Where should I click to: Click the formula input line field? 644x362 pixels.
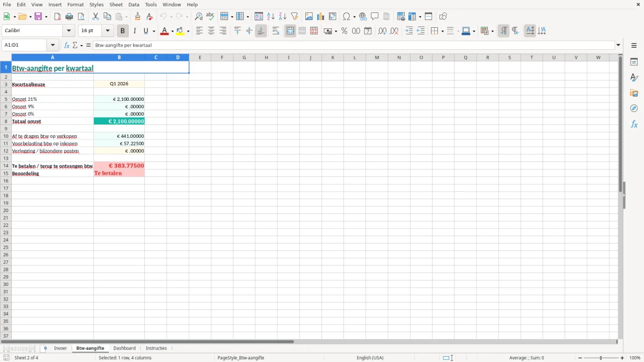coord(354,46)
